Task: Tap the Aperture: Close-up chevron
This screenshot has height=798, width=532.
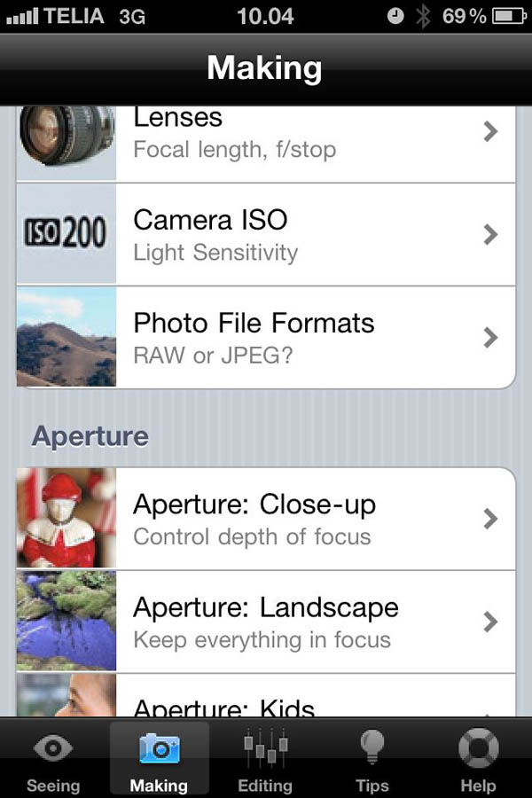Action: pyautogui.click(x=489, y=519)
